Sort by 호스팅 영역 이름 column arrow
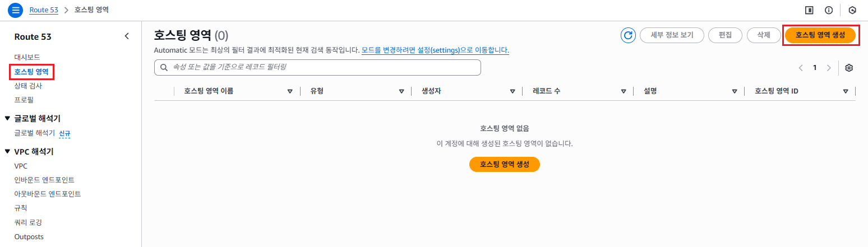The width and height of the screenshot is (868, 247). click(290, 91)
